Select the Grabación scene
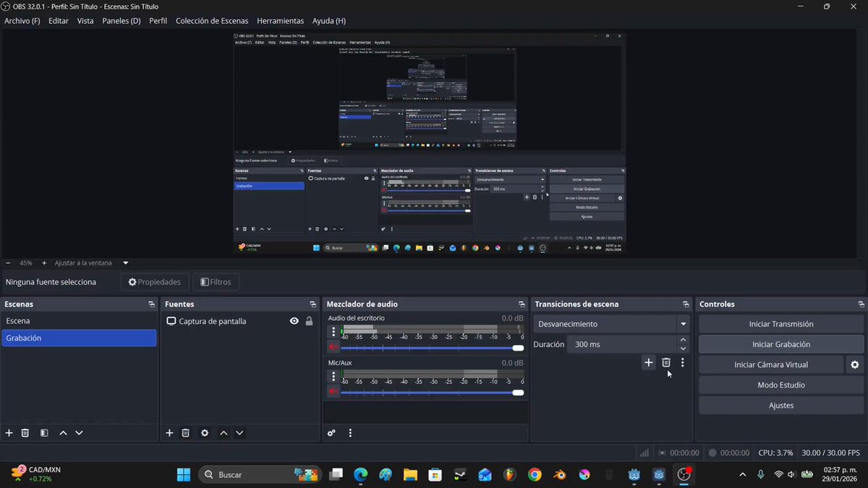Viewport: 868px width, 488px height. pos(79,338)
